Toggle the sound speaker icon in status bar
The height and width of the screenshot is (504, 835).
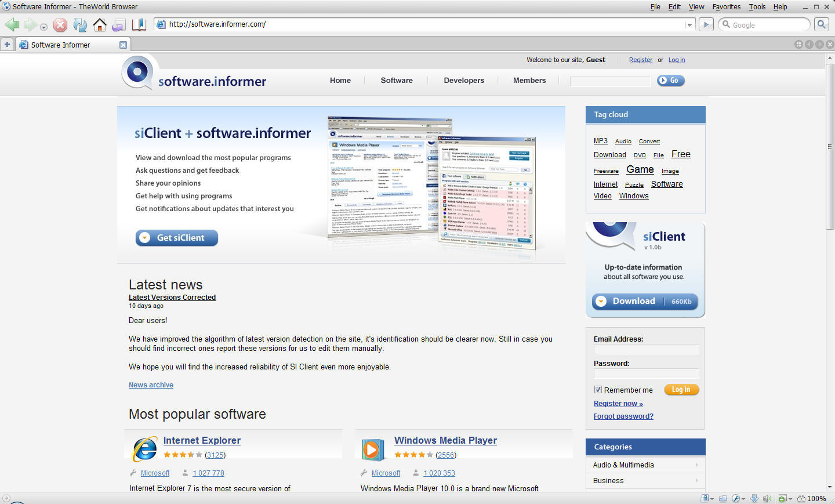(767, 498)
